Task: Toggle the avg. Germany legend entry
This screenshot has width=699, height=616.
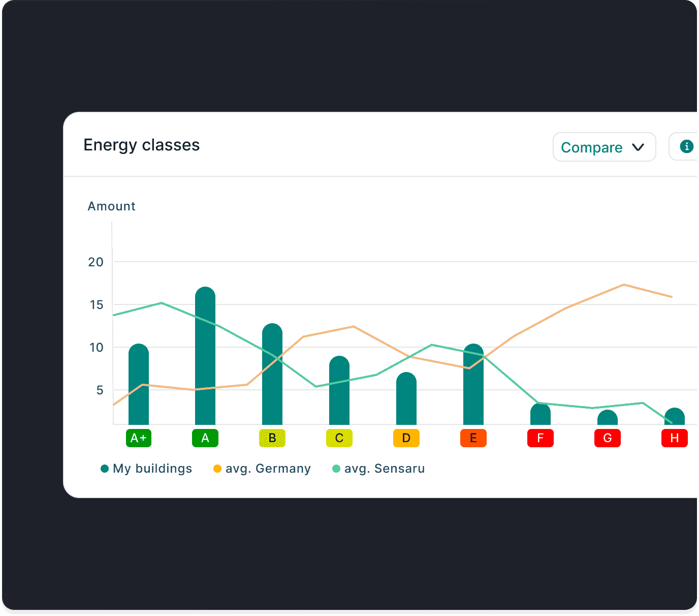Action: pos(262,469)
